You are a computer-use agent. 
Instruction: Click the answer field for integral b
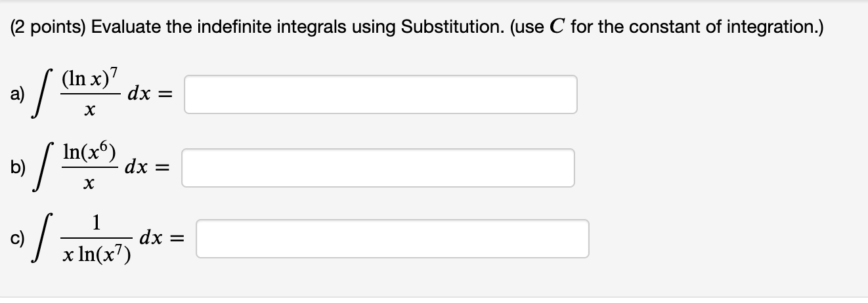378,167
